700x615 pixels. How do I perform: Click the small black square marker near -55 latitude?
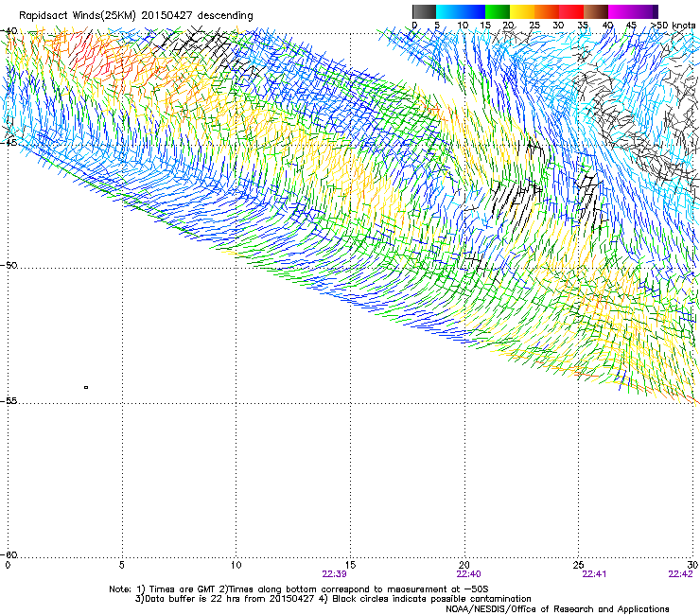pyautogui.click(x=86, y=387)
